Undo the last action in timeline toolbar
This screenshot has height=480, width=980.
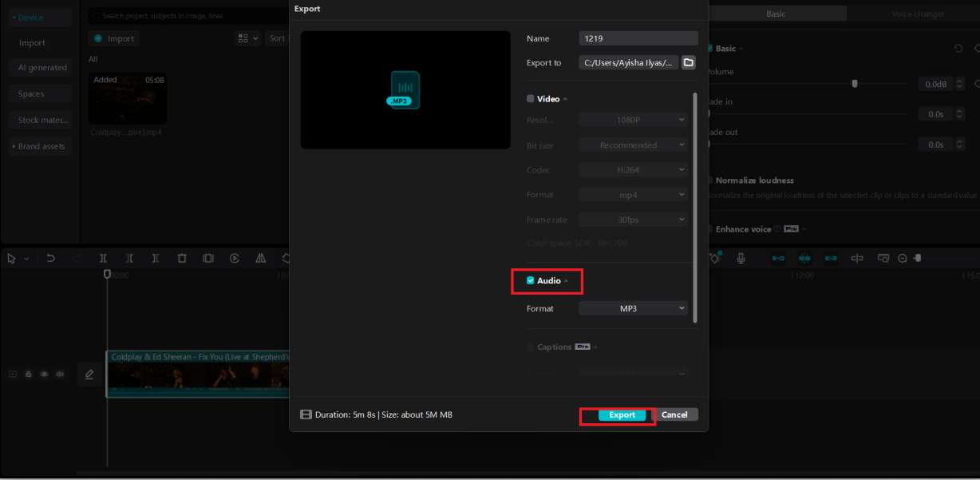coord(50,258)
